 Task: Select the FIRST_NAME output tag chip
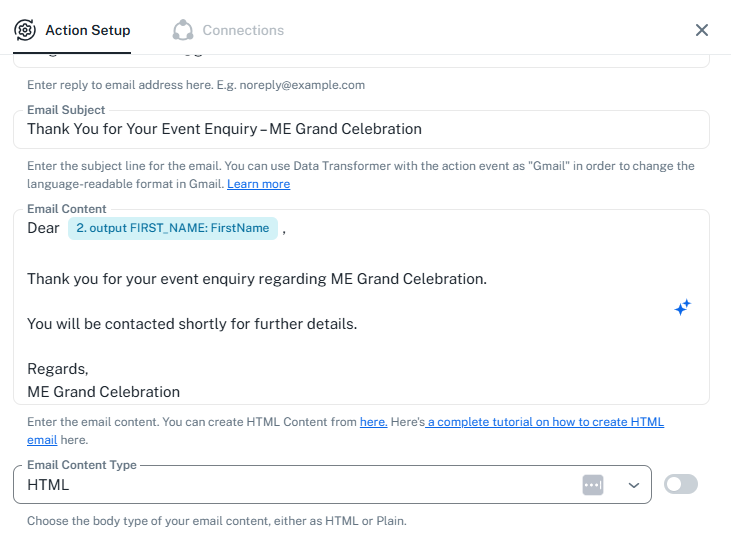(173, 228)
